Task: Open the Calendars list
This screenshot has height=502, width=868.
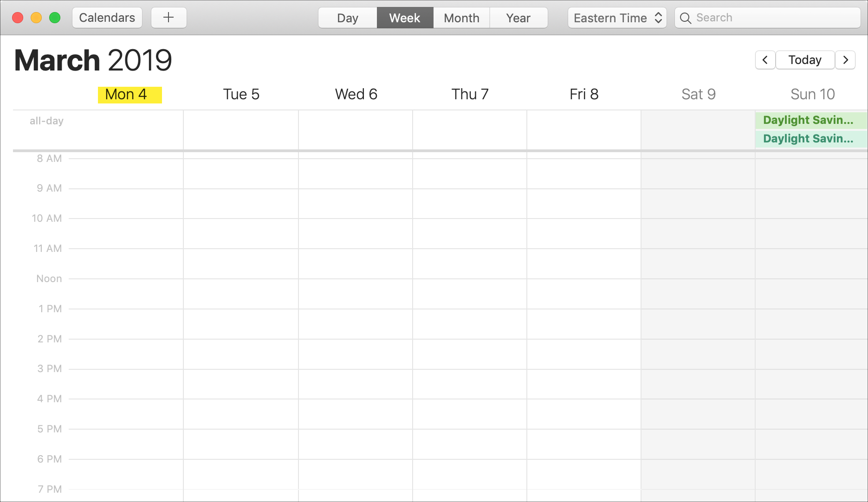Action: [x=107, y=18]
